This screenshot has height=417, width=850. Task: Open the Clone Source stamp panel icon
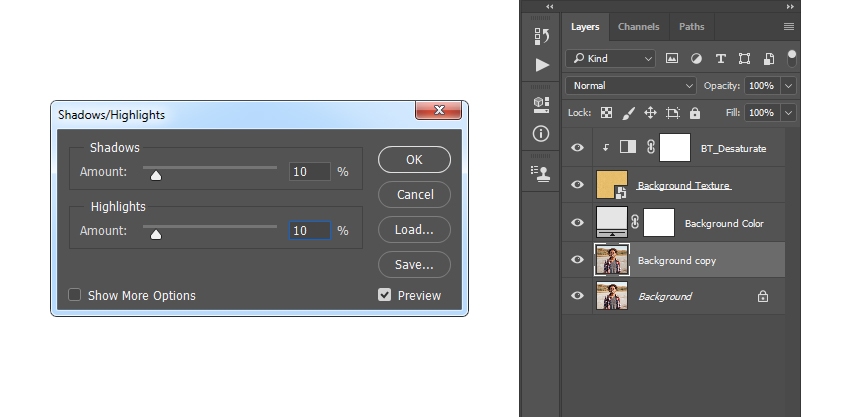click(541, 173)
